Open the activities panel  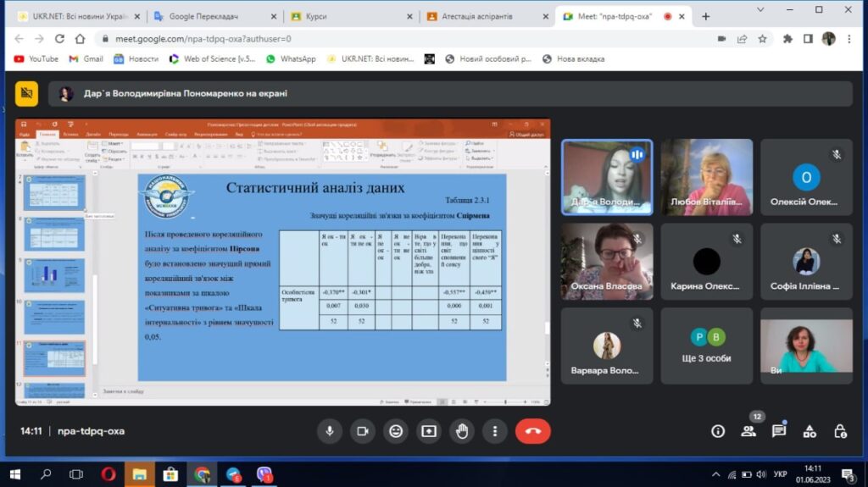(x=810, y=430)
